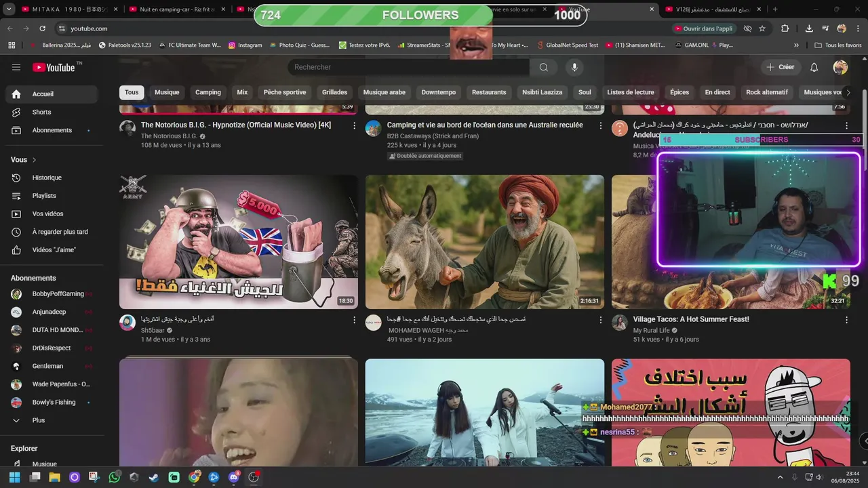Expand the Vous section chevron
This screenshot has height=488, width=868.
(35, 160)
